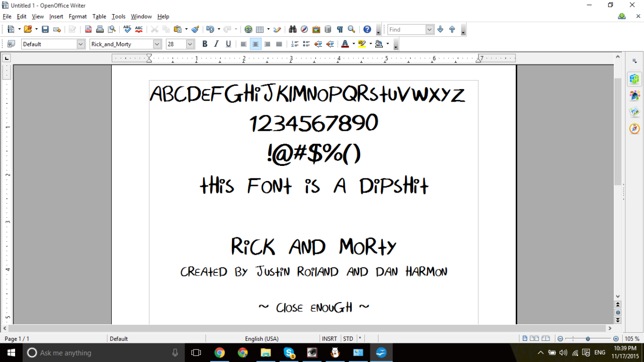Open Find & Replace binoculars

click(x=292, y=30)
